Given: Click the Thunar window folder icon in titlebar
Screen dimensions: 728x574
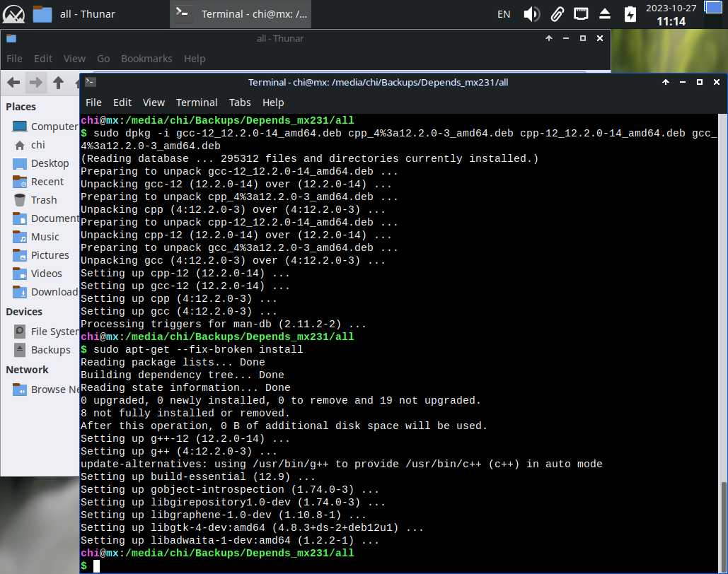Looking at the screenshot, I should [11, 38].
